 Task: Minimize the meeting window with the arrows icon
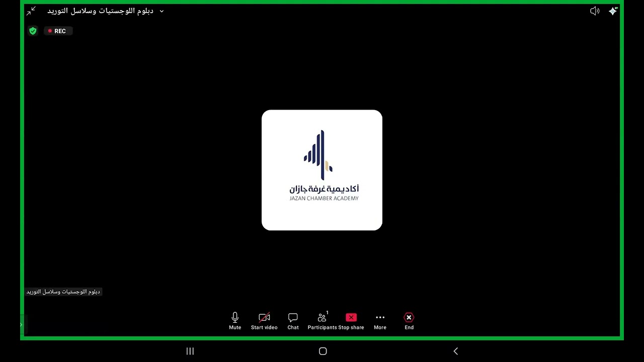31,11
